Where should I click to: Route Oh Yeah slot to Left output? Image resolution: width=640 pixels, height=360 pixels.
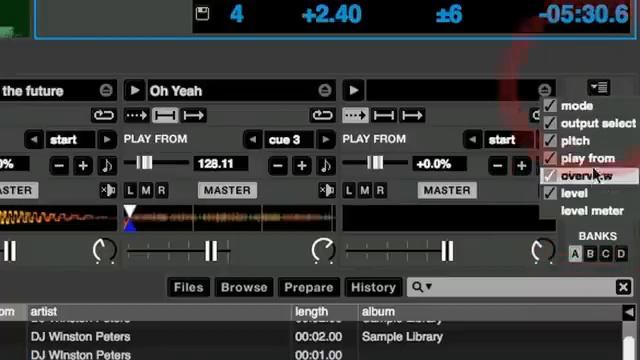coord(130,191)
